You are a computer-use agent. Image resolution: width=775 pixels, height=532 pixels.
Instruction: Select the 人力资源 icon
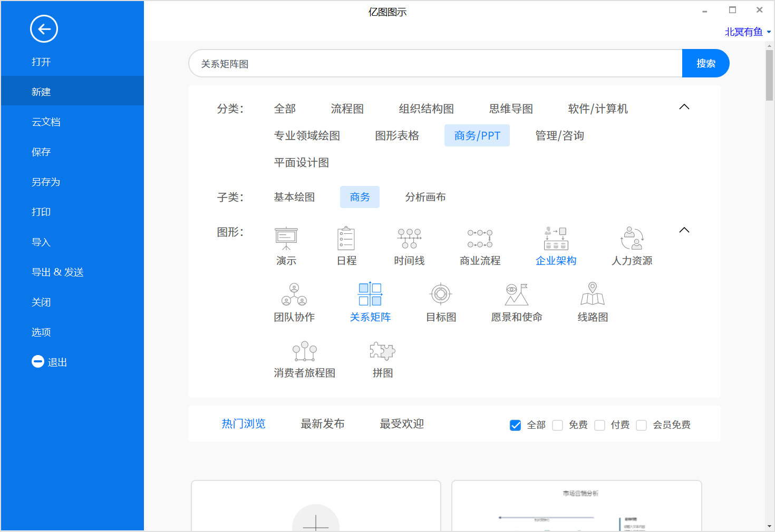point(632,239)
